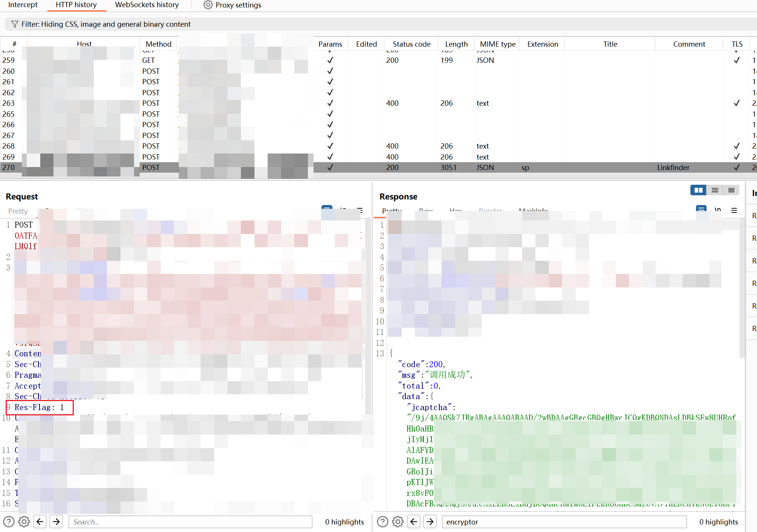Screen dimensions: 757x532
Task: Open response search settings gear
Action: point(398,522)
